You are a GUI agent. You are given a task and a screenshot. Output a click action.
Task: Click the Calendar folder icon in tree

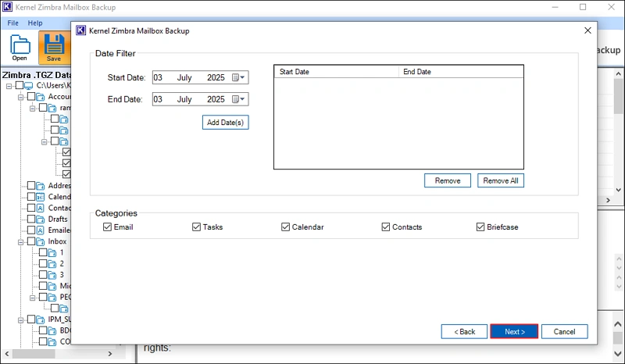[x=41, y=197]
